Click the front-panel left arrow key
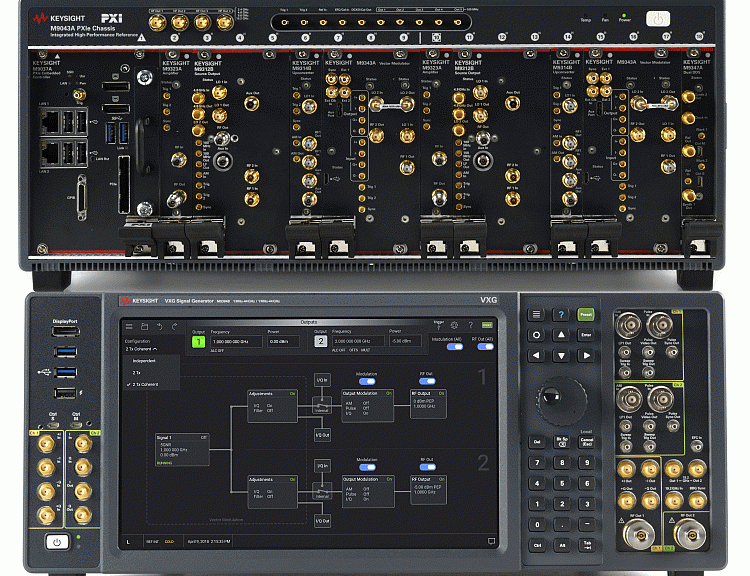 tap(536, 355)
